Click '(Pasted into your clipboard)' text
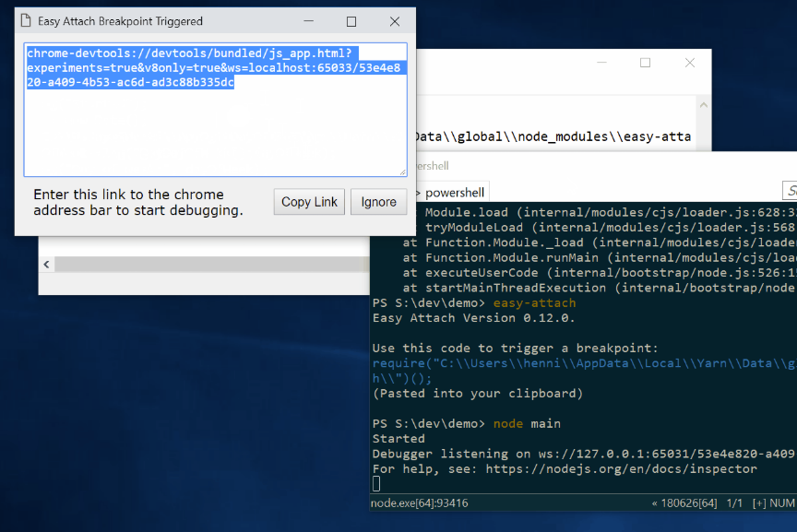 (x=477, y=394)
